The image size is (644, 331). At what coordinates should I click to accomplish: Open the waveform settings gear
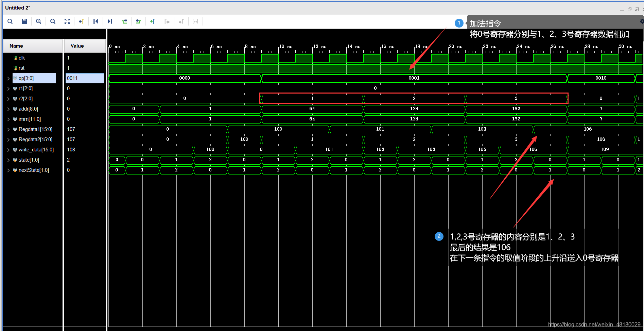tap(642, 21)
